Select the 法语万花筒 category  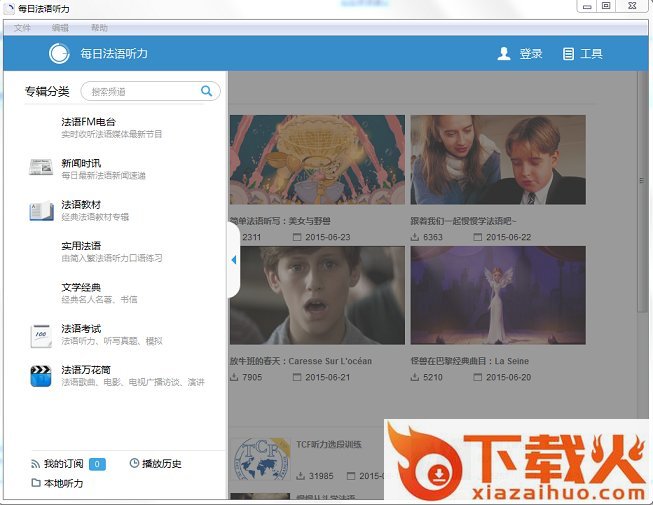coord(86,370)
